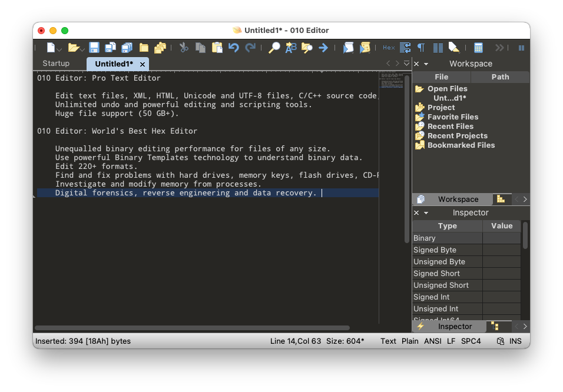Select Recent Files in the Workspace tree
Viewport: 563px width, 392px height.
tap(451, 127)
